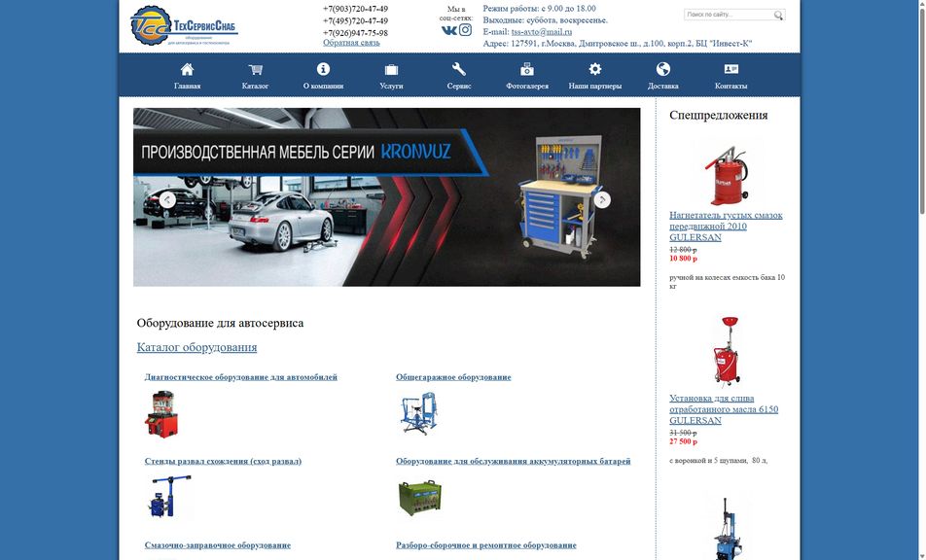Open Сервис menu item

coord(459,86)
